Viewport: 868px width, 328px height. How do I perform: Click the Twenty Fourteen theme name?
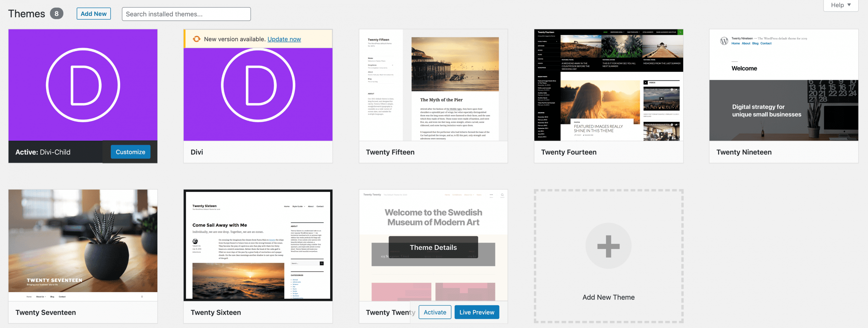569,152
